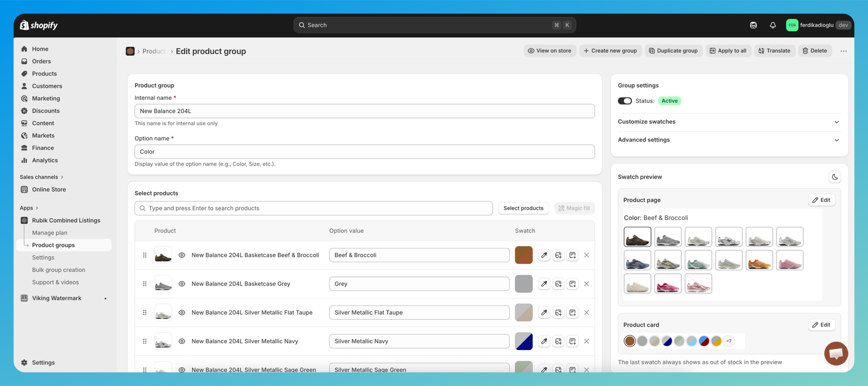Viewport: 868px width, 386px height.
Task: Open Discounts in sidebar
Action: click(x=46, y=111)
